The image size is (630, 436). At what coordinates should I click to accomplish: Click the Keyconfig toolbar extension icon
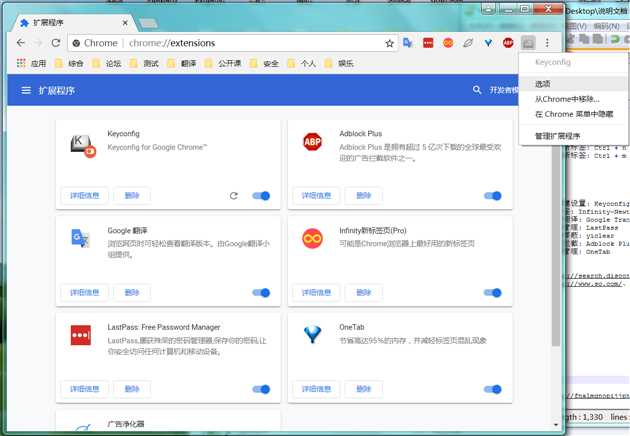tap(528, 43)
